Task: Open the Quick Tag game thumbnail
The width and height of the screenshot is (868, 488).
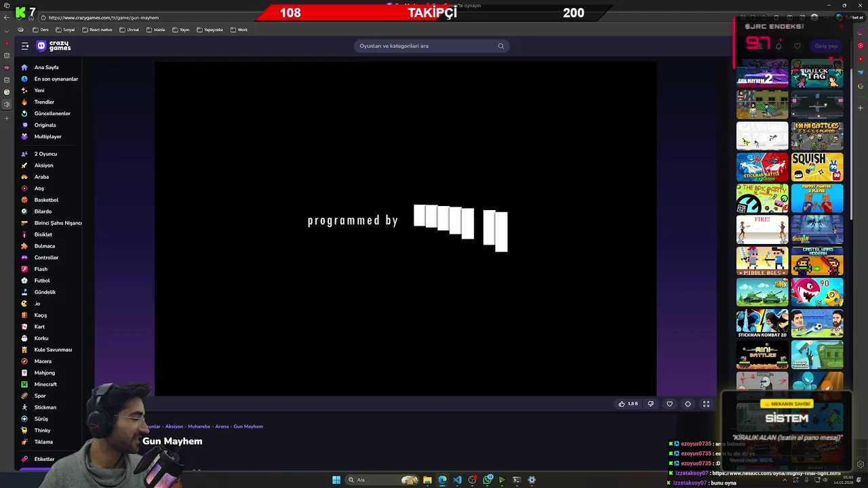Action: click(x=817, y=74)
